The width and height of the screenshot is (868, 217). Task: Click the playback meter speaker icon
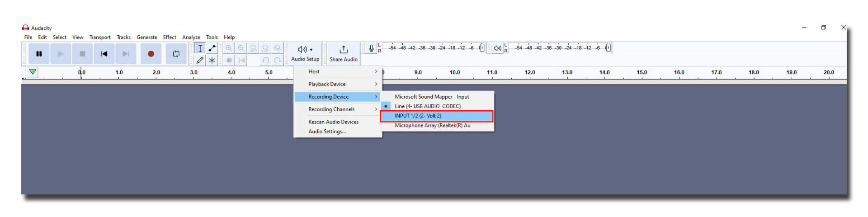point(497,48)
